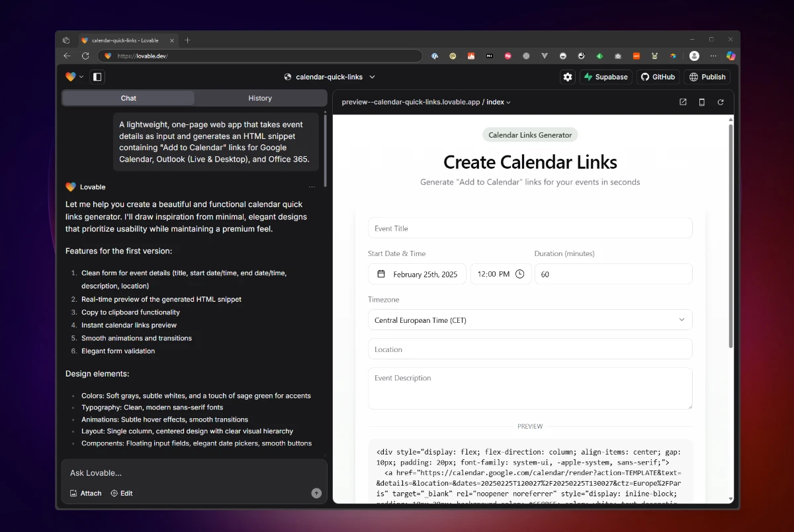Click the Duration minutes field
This screenshot has width=794, height=532.
pos(613,274)
